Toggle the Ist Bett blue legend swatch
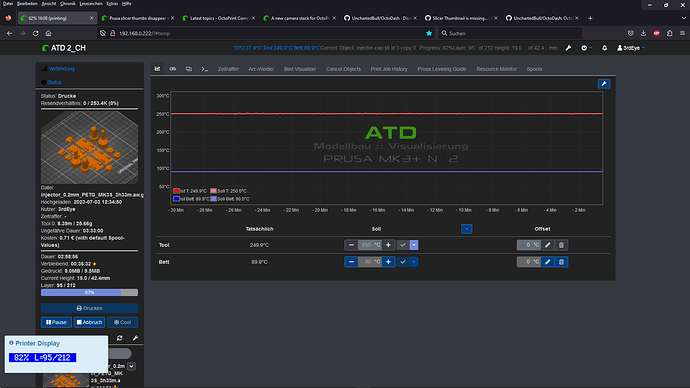The image size is (690, 388). [x=176, y=199]
